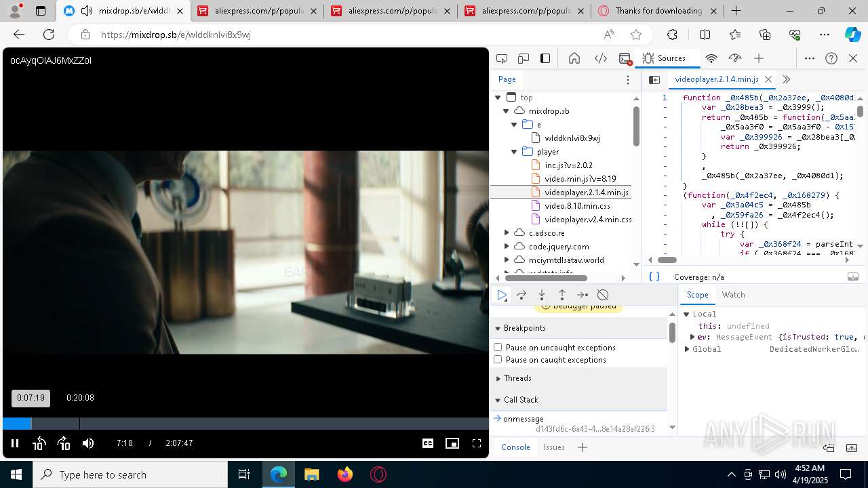Enable pause on uncaught exceptions

[x=498, y=348]
